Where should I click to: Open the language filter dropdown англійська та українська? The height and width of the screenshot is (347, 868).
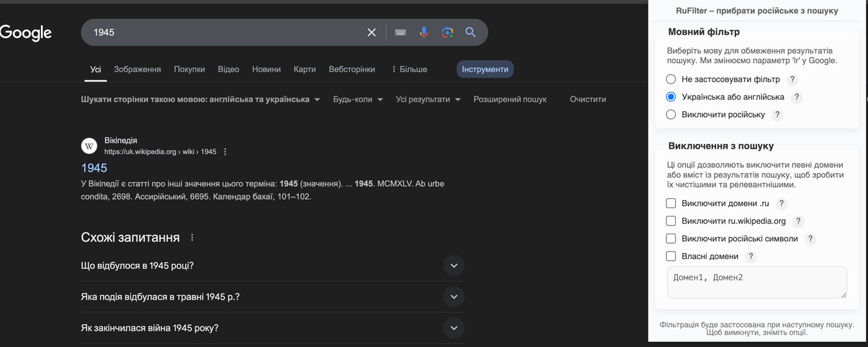point(201,99)
